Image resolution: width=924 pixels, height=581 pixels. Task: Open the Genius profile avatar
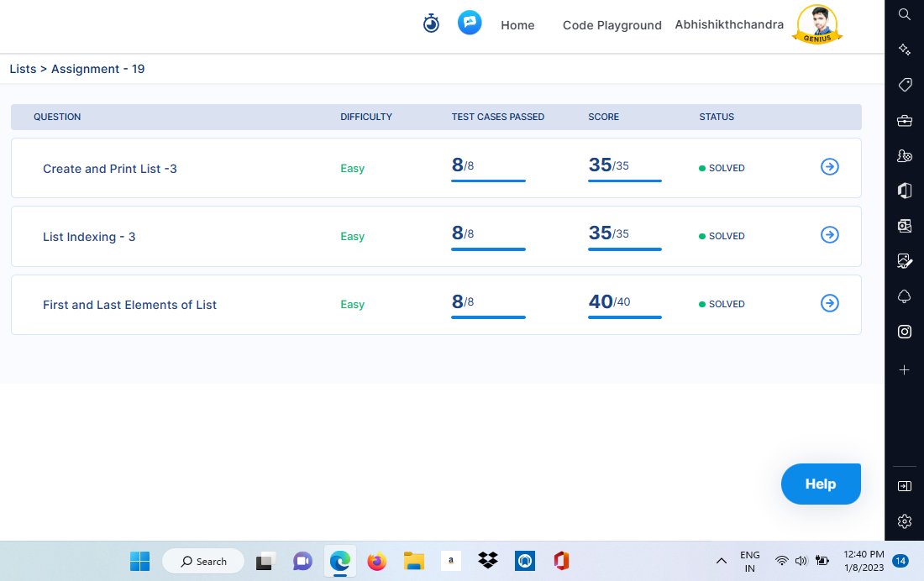(x=816, y=24)
